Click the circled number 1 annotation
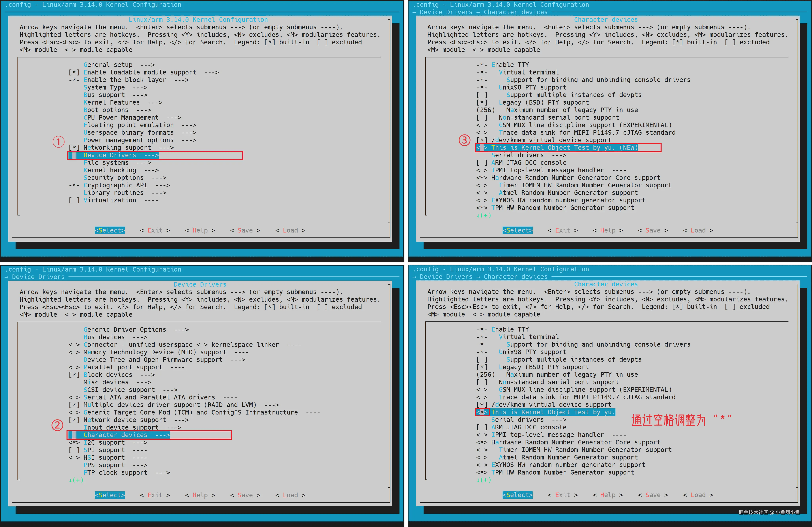The width and height of the screenshot is (812, 527). (x=58, y=142)
